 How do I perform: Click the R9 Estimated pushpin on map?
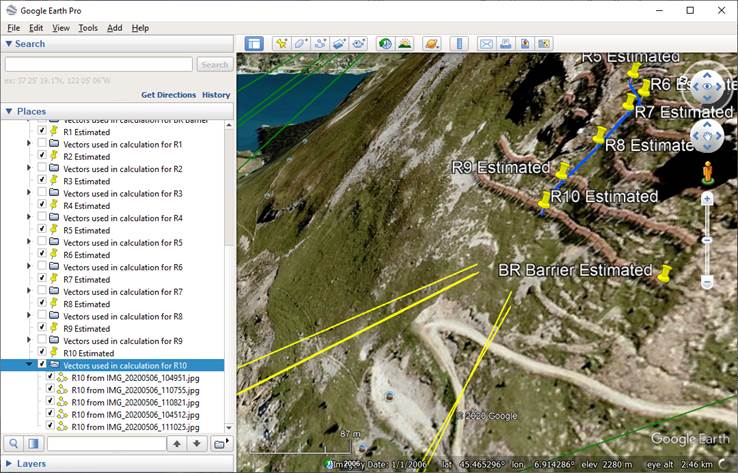point(563,170)
